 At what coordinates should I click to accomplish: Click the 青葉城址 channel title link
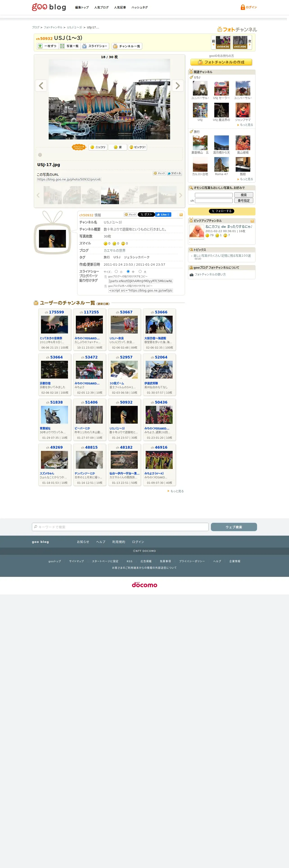[x=45, y=429]
